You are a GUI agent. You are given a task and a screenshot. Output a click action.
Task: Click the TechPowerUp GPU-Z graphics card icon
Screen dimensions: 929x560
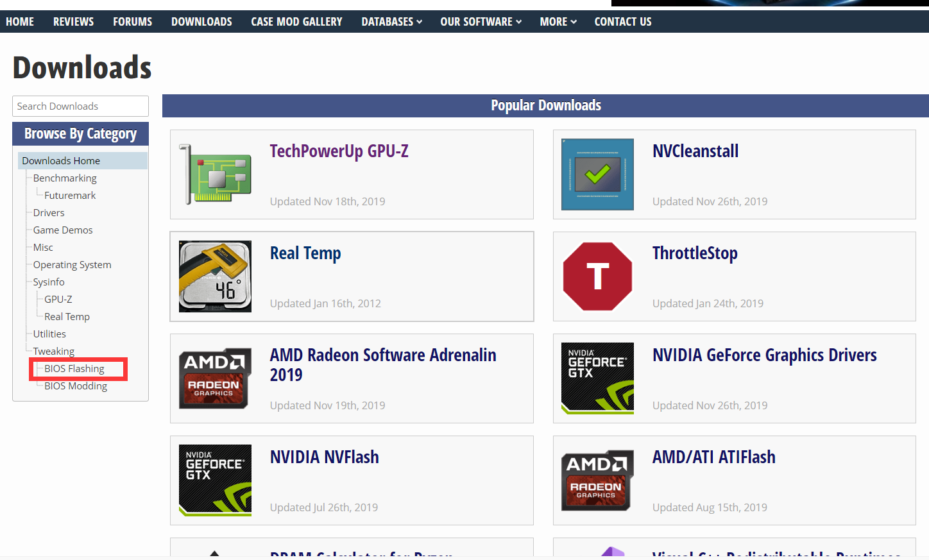coord(215,174)
